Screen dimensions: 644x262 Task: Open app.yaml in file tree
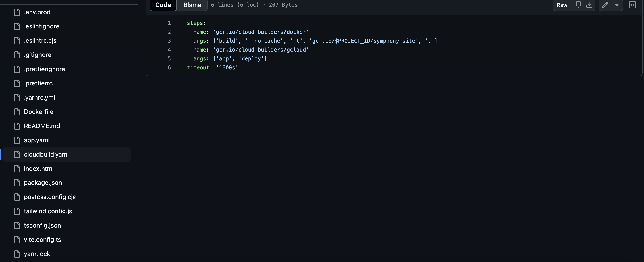[x=37, y=140]
